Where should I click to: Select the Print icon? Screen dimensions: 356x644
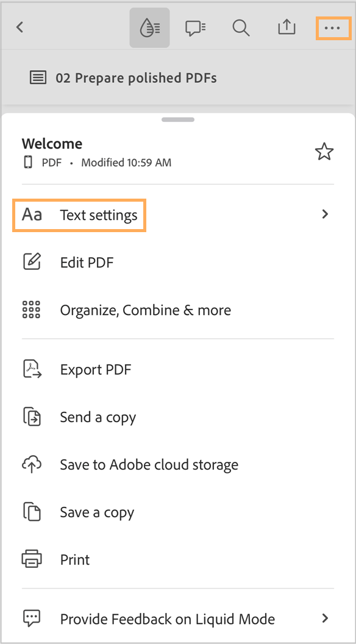coord(31,559)
